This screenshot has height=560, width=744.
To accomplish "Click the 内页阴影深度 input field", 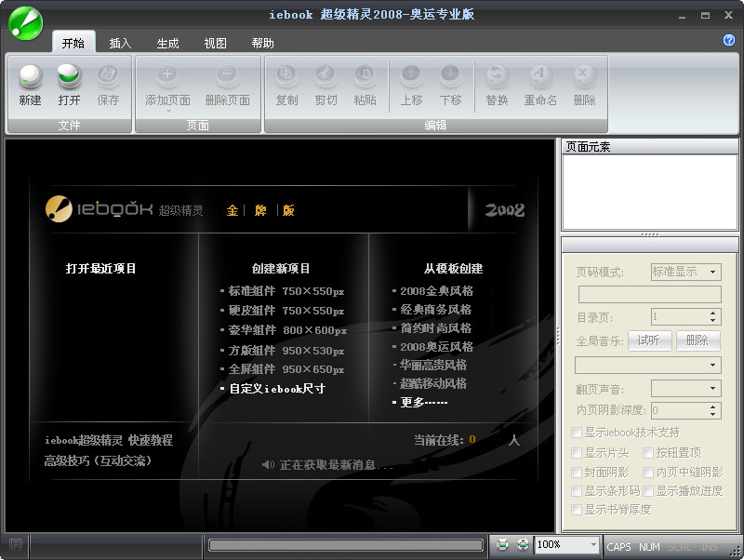I will pyautogui.click(x=680, y=410).
